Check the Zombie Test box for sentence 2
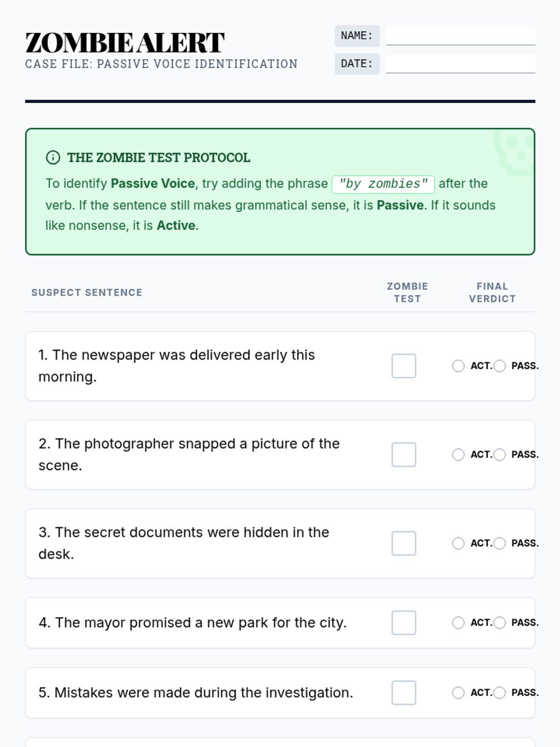The width and height of the screenshot is (560, 747). pyautogui.click(x=404, y=454)
